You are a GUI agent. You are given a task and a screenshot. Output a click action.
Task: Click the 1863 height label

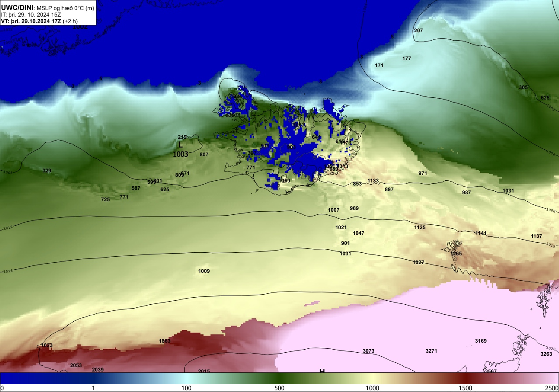point(165,341)
